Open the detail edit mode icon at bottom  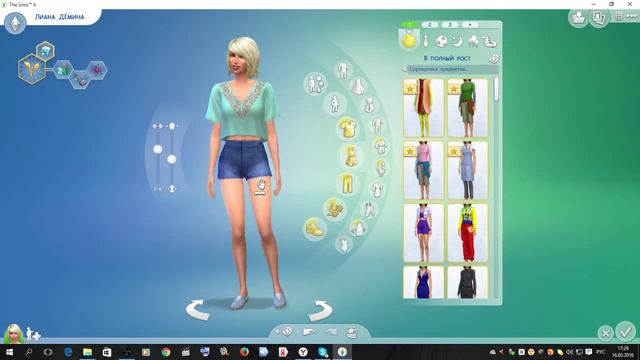coord(352,332)
